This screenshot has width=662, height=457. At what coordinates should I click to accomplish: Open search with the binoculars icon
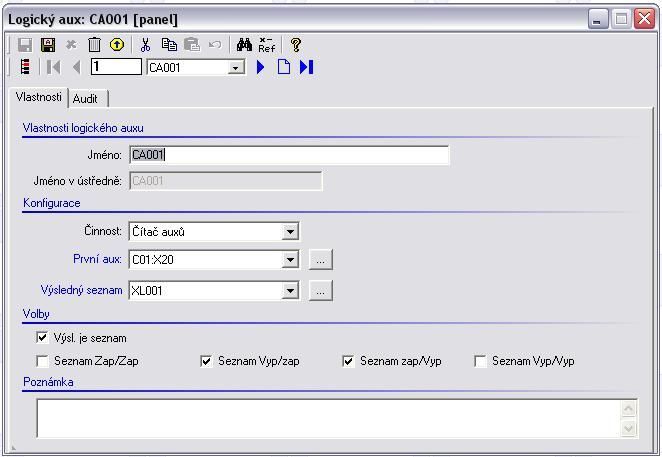[x=244, y=45]
